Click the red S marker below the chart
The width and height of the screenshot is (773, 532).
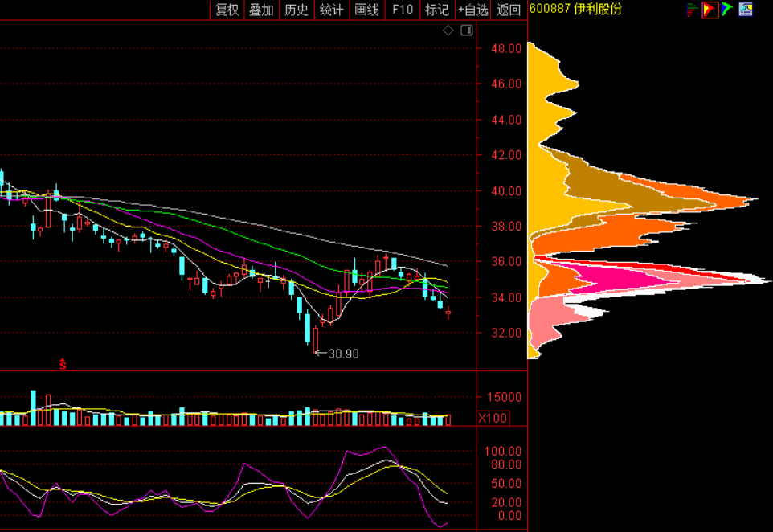click(62, 364)
